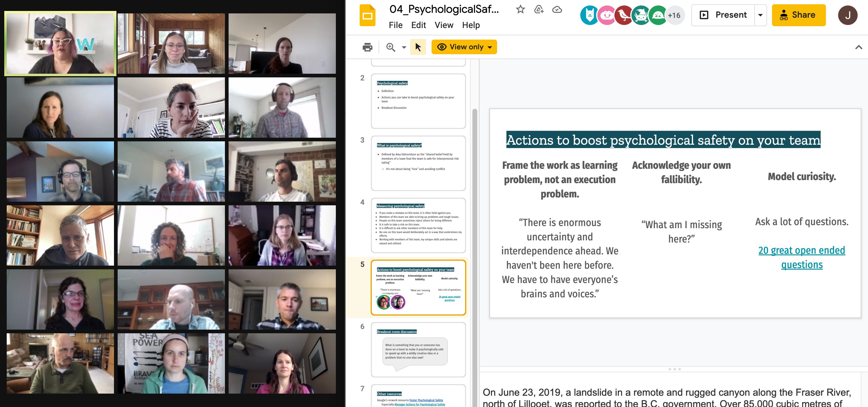Open the View menu
The height and width of the screenshot is (407, 868).
pyautogui.click(x=444, y=25)
